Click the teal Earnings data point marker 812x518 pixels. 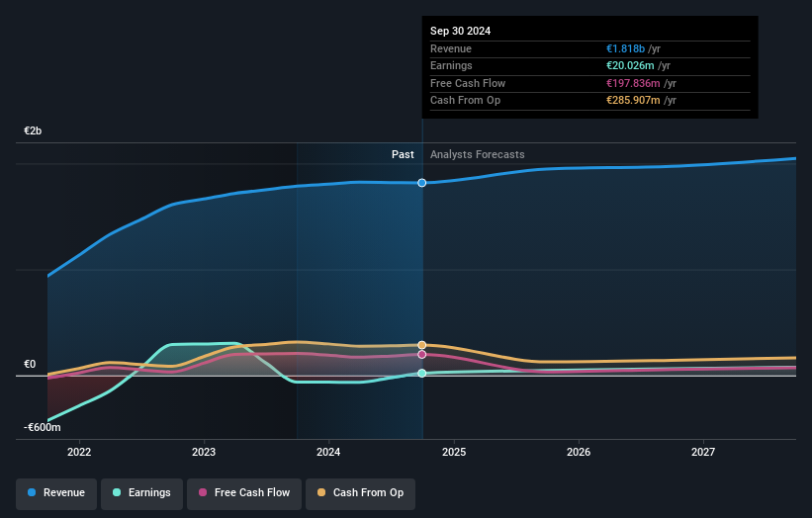[422, 373]
